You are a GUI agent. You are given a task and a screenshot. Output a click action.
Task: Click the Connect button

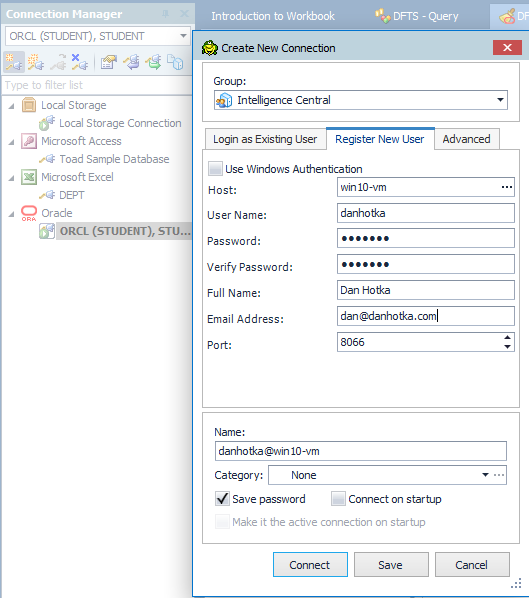[x=310, y=564]
